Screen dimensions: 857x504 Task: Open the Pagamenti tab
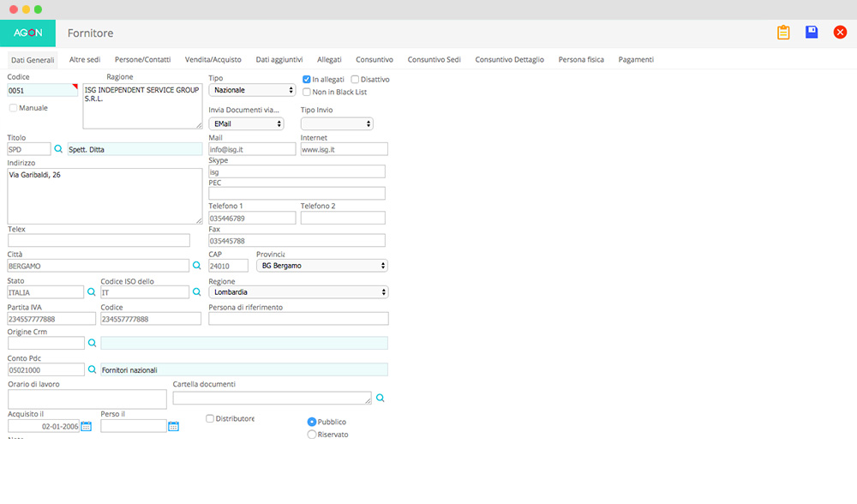tap(636, 59)
